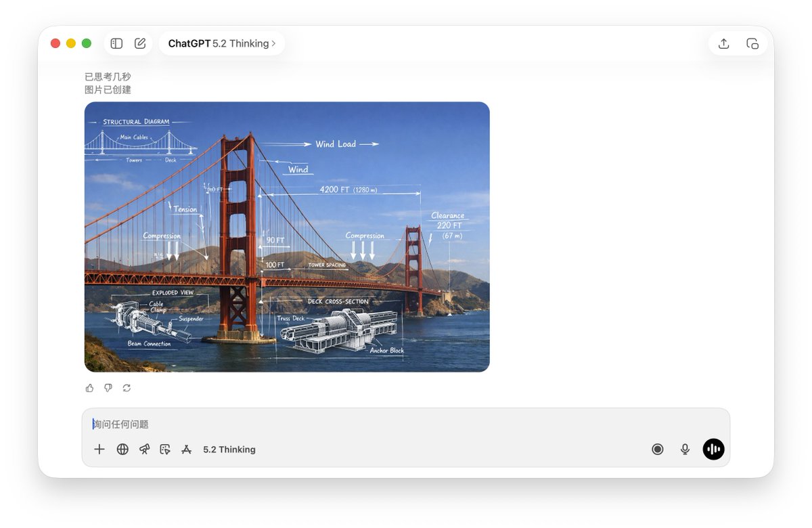Select the deep research telescope icon
The width and height of the screenshot is (812, 528).
coord(144,449)
